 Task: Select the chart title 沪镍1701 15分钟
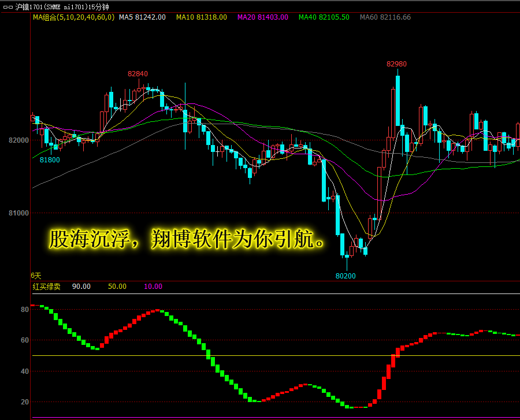tap(62, 7)
